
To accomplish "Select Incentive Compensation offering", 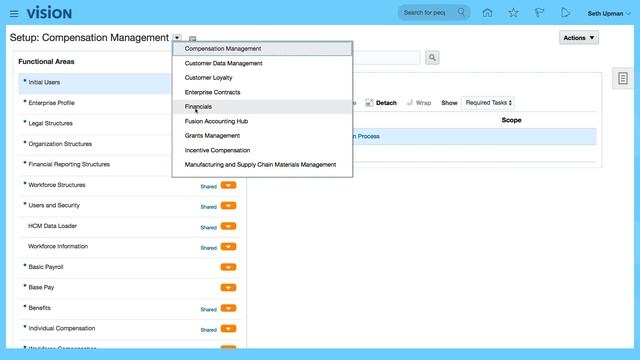I will [262, 150].
